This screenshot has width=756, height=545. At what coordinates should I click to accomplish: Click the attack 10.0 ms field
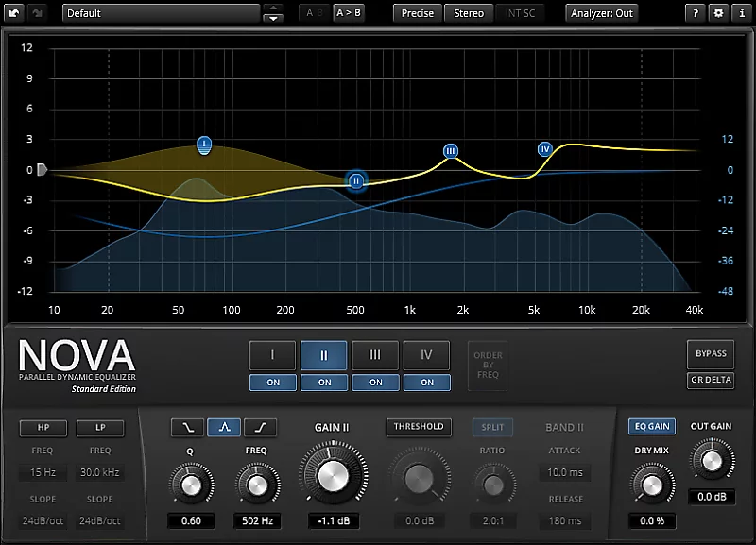coord(564,472)
